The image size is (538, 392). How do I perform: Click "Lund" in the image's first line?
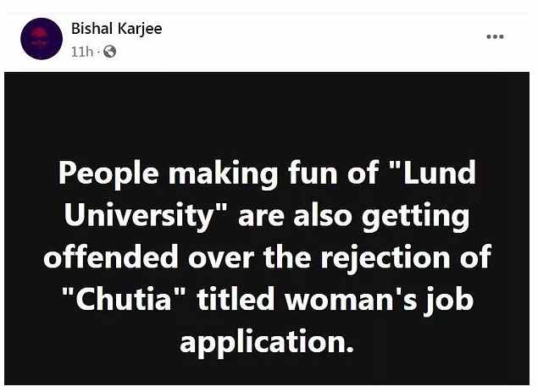[436, 174]
